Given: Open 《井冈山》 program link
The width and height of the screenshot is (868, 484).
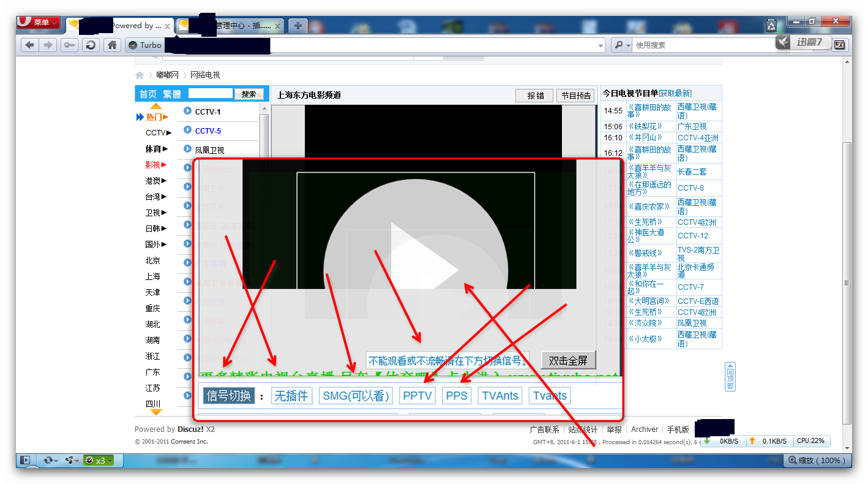Looking at the screenshot, I should 646,138.
